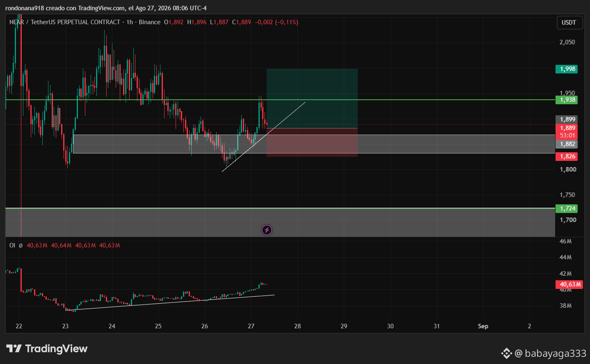
Task: Click the chart creation caption with the date Ago 27, 2026
Action: coord(106,8)
